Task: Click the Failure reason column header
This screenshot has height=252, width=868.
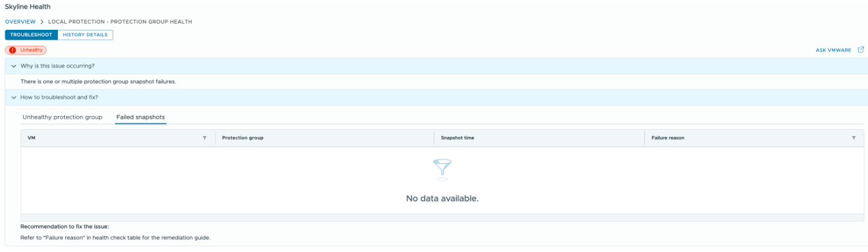Action: click(668, 138)
